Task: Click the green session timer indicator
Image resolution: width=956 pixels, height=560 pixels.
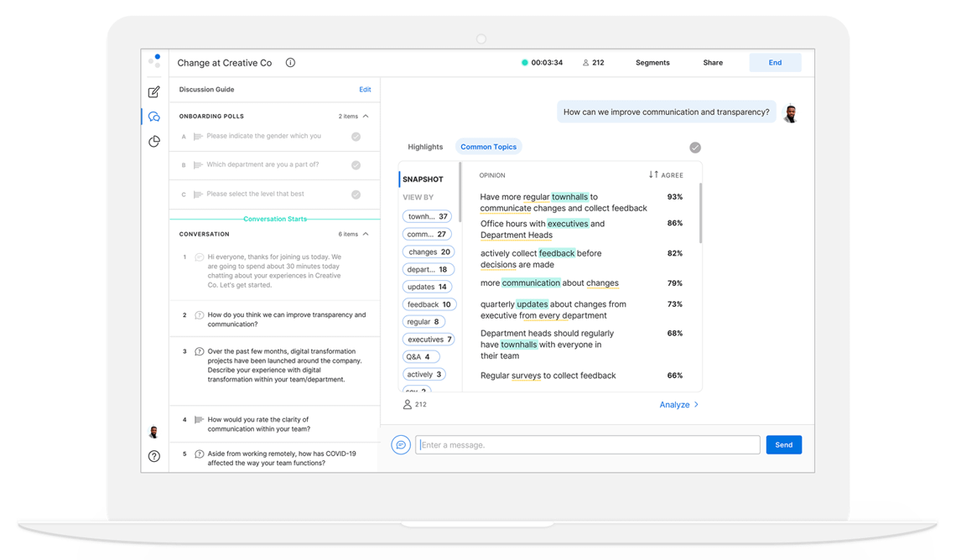Action: [x=524, y=63]
